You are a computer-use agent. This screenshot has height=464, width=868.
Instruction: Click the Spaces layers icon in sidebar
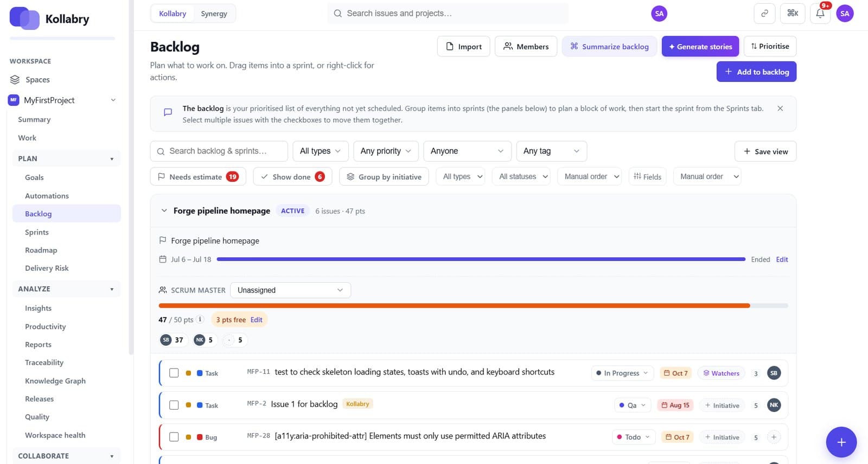tap(15, 80)
